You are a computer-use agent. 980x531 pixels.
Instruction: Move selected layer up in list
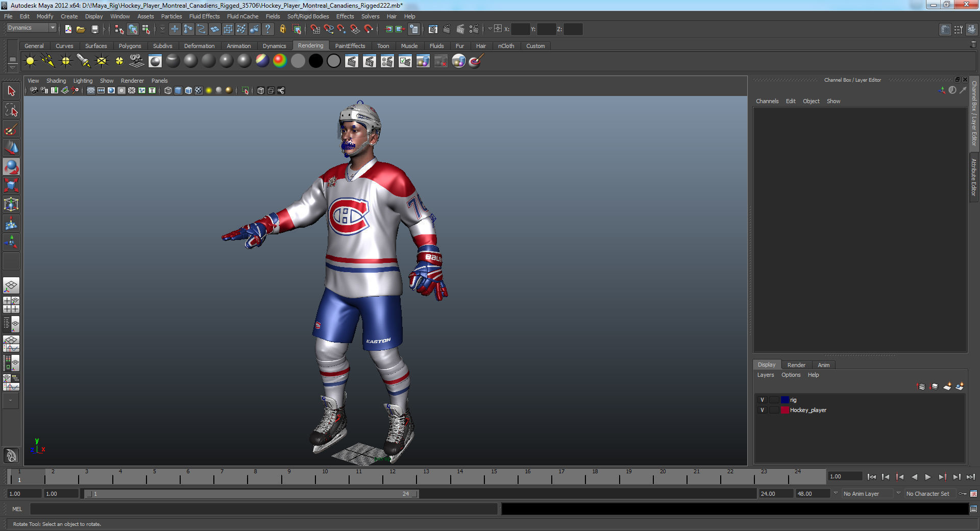(921, 387)
